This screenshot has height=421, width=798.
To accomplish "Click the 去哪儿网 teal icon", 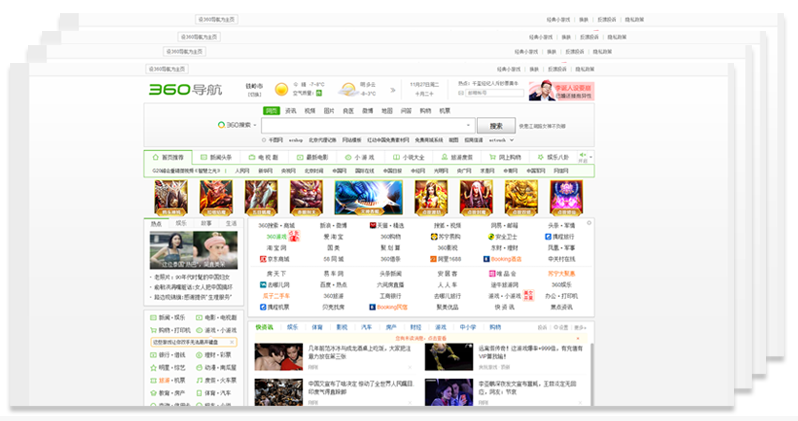I will tap(263, 285).
